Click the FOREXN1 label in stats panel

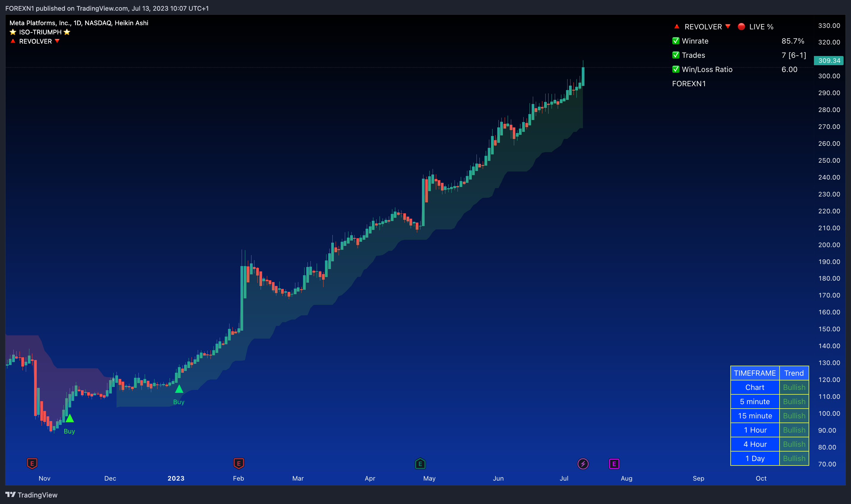point(689,84)
